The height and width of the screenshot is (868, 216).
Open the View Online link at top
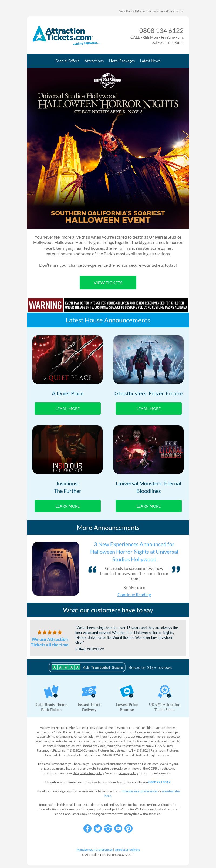(127, 11)
